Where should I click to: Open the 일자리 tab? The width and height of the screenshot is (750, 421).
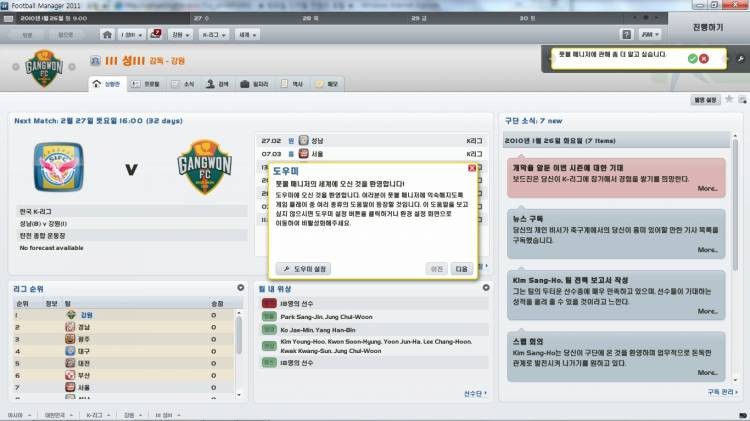(253, 85)
